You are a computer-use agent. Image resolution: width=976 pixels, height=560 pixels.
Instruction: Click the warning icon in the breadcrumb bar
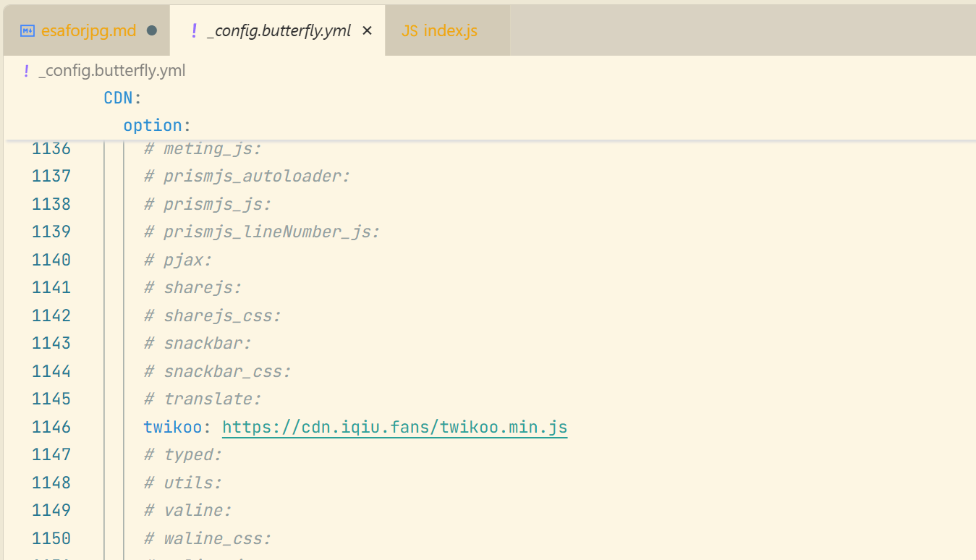coord(25,70)
